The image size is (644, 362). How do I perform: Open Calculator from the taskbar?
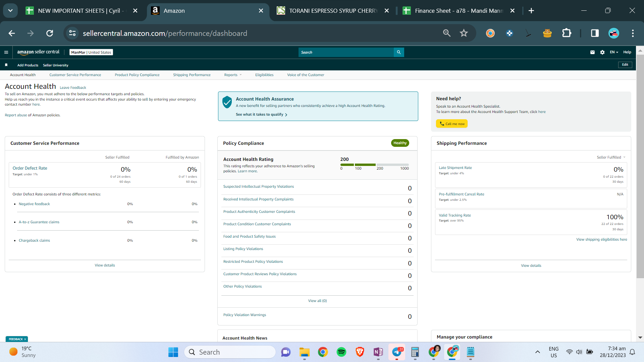click(415, 352)
